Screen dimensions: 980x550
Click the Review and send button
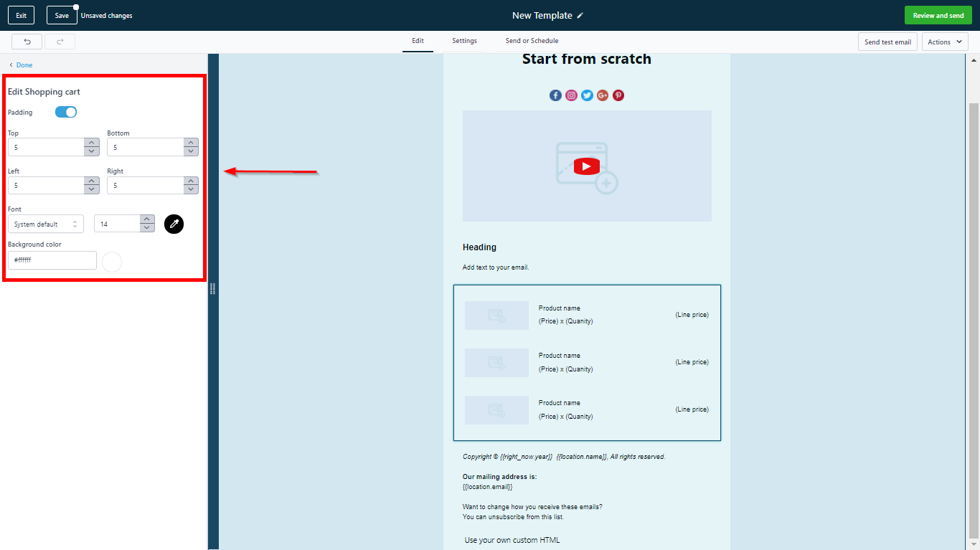938,16
